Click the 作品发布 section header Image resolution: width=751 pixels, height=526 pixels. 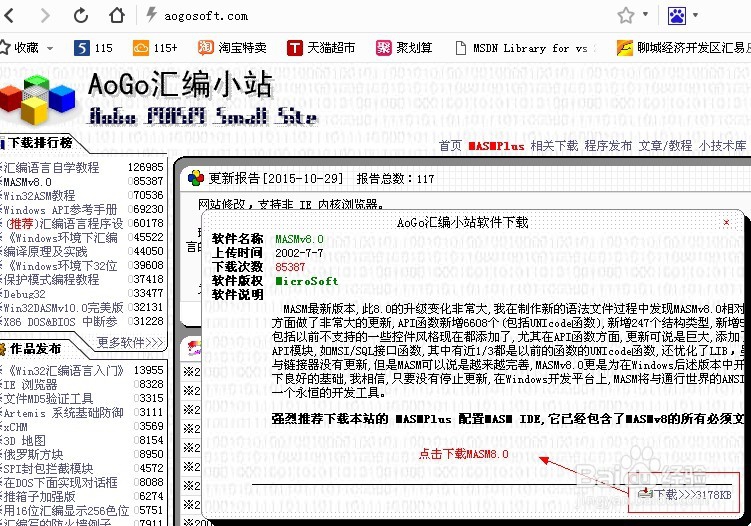pyautogui.click(x=35, y=348)
